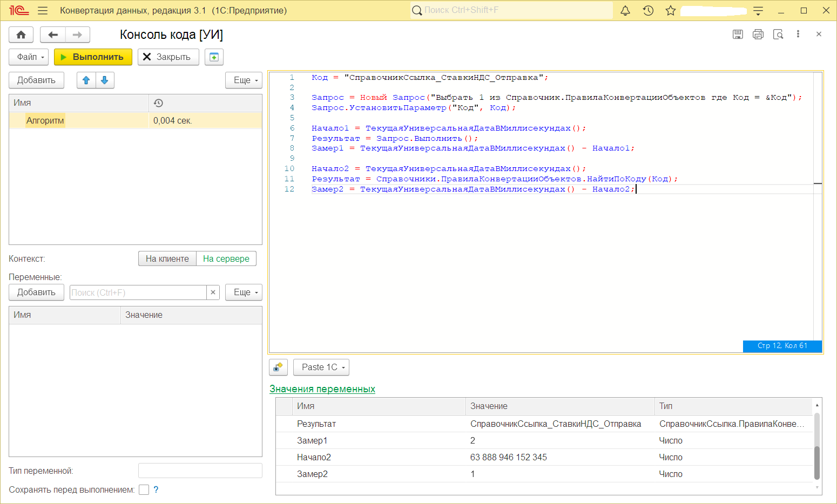Image resolution: width=837 pixels, height=504 pixels.
Task: Go to the home page icon
Action: pos(21,35)
